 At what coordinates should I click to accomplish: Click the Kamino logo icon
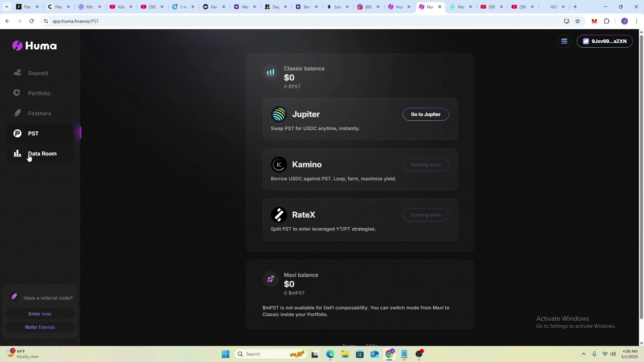[279, 164]
